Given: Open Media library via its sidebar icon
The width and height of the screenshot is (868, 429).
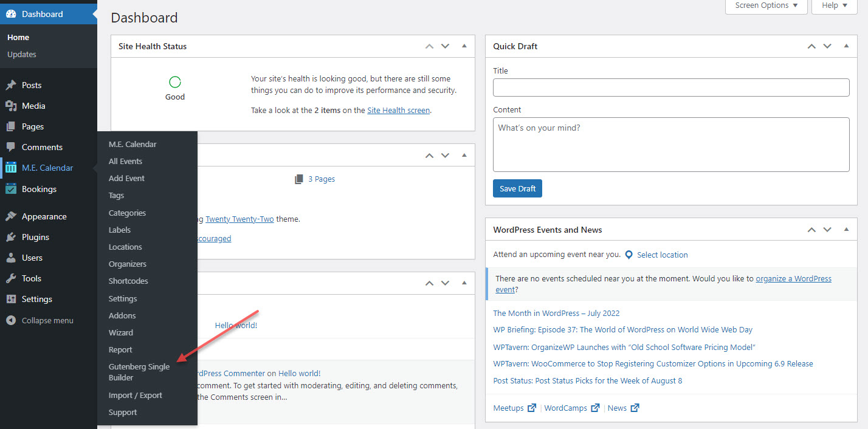Looking at the screenshot, I should [x=11, y=106].
